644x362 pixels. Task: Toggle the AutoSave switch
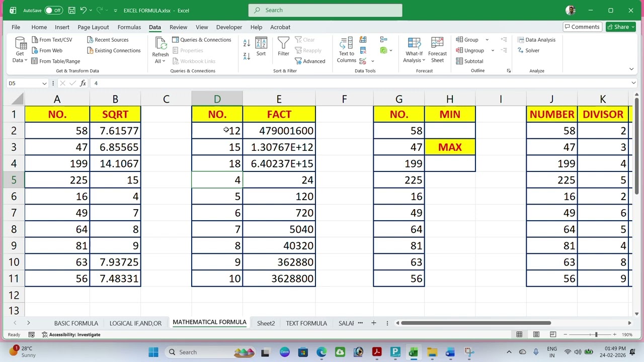tap(53, 10)
